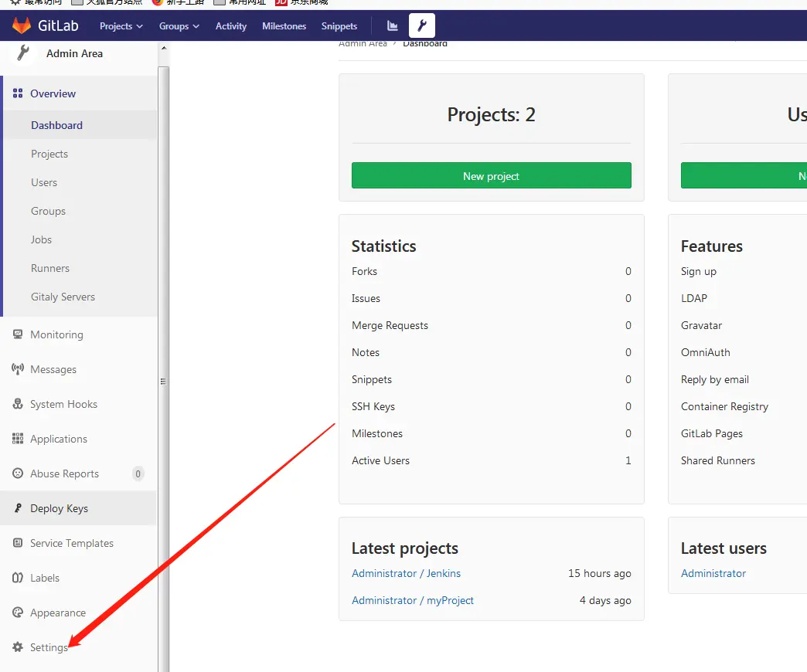
Task: Open Labels admin section
Action: click(x=45, y=578)
